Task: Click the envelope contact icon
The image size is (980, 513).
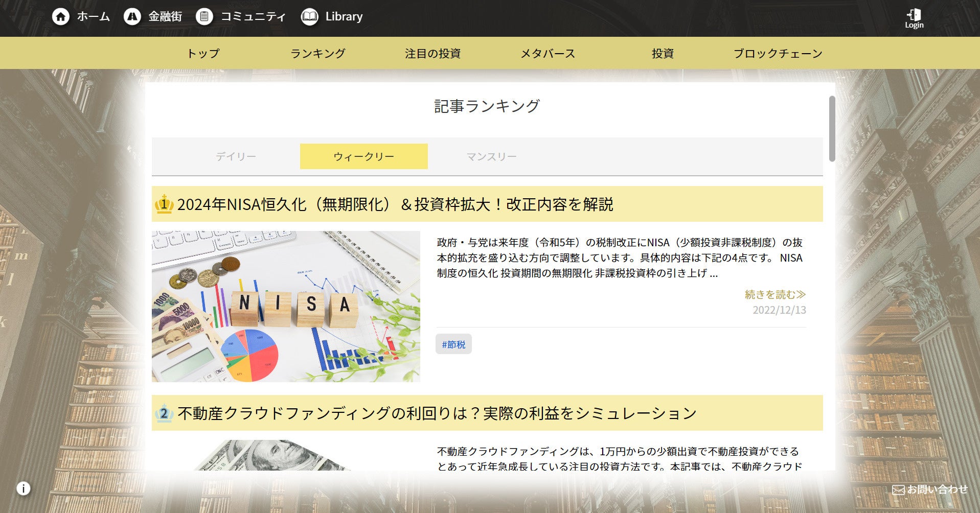Action: (898, 490)
